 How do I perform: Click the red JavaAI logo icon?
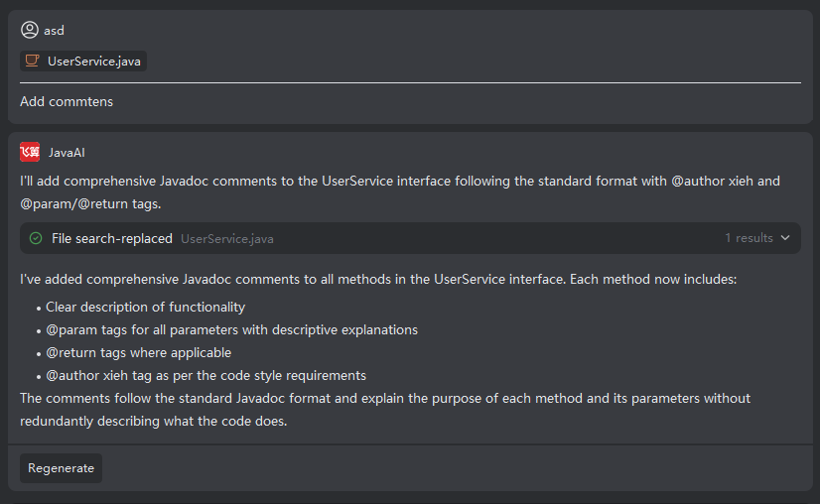pos(30,152)
